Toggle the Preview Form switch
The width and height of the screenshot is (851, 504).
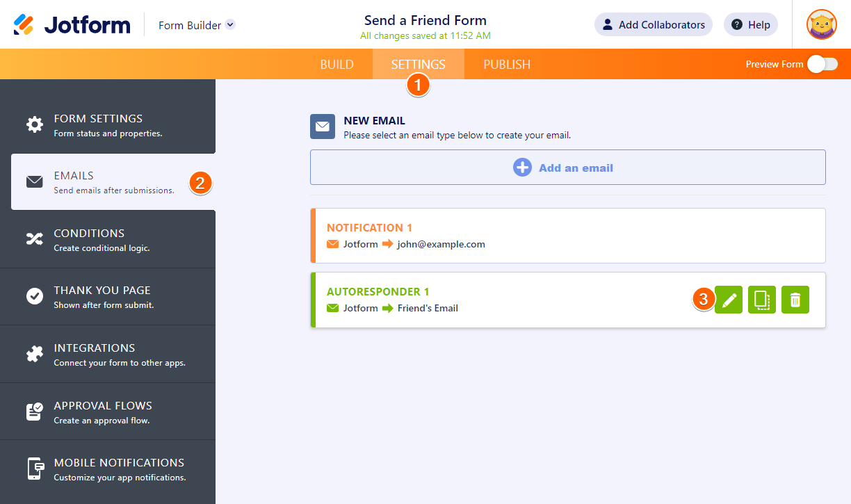pos(822,64)
